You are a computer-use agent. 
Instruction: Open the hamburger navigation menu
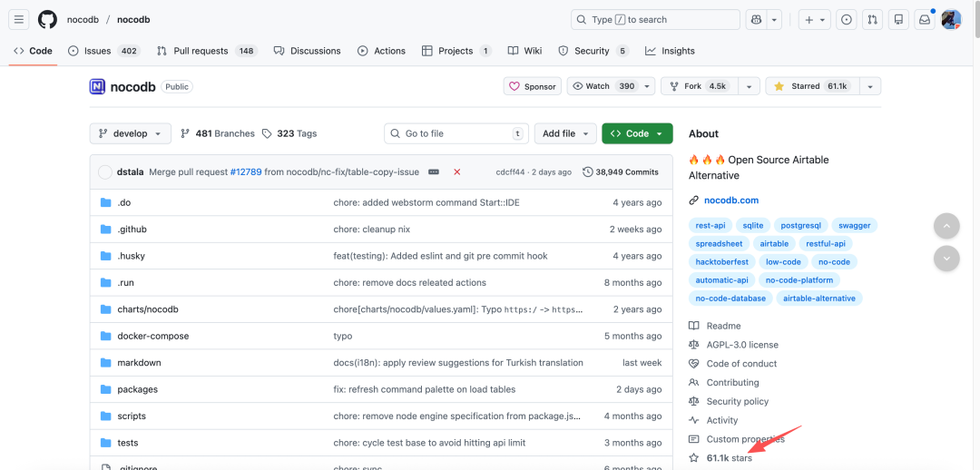19,19
